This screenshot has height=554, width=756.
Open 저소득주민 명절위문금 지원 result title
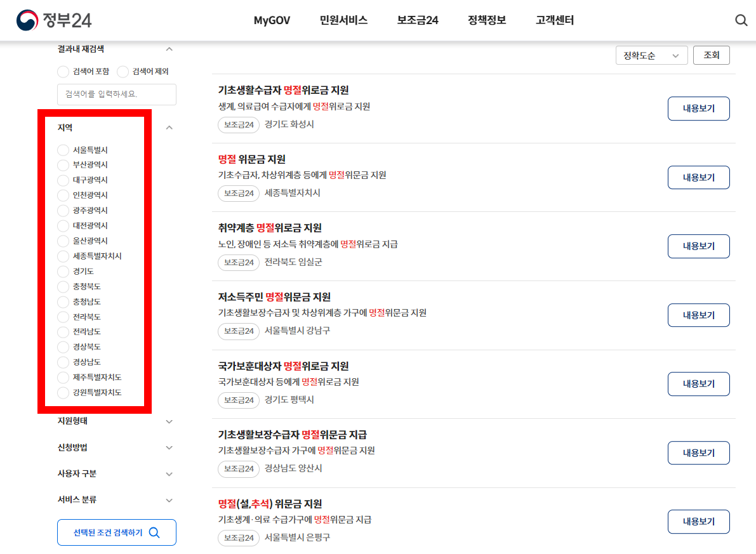click(274, 297)
